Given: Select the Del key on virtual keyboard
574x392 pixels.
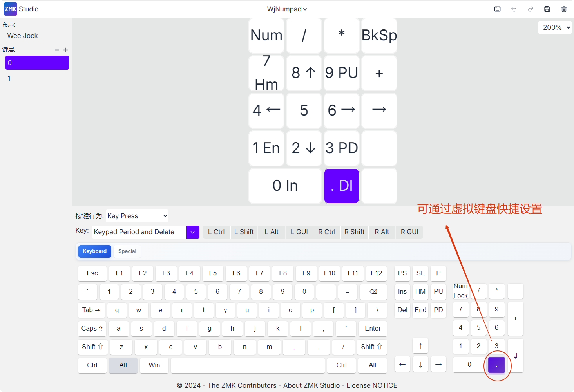Looking at the screenshot, I should pyautogui.click(x=402, y=310).
